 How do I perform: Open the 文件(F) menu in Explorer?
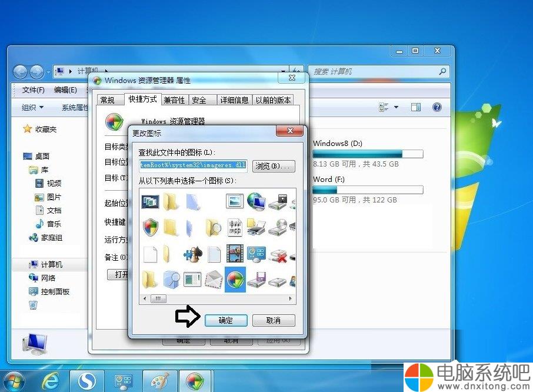point(34,90)
